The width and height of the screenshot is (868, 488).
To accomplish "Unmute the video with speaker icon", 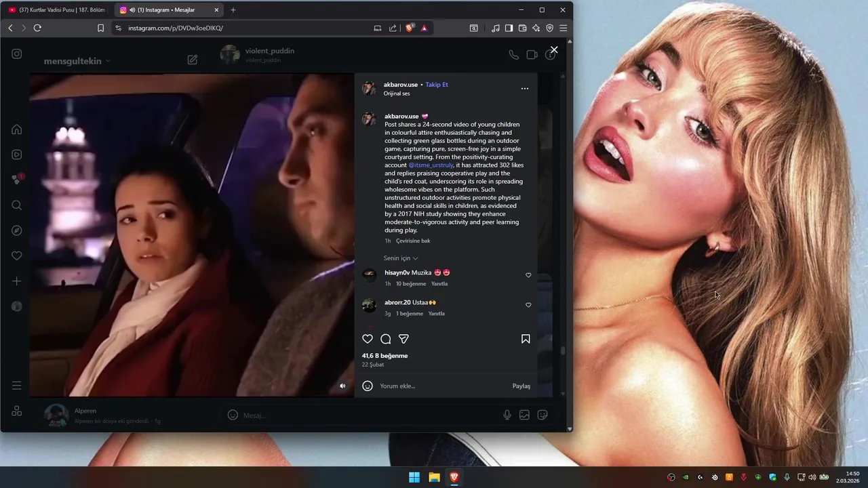I will (342, 386).
